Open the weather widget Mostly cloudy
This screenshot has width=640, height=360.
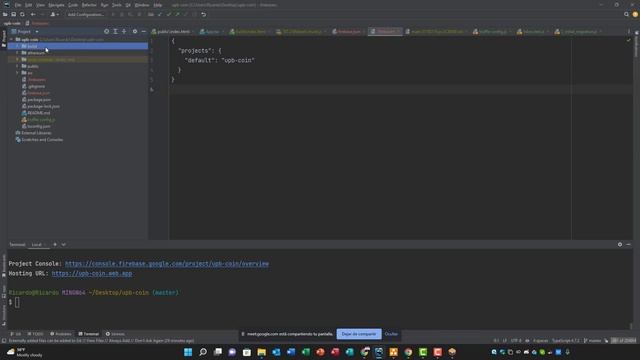click(x=24, y=352)
